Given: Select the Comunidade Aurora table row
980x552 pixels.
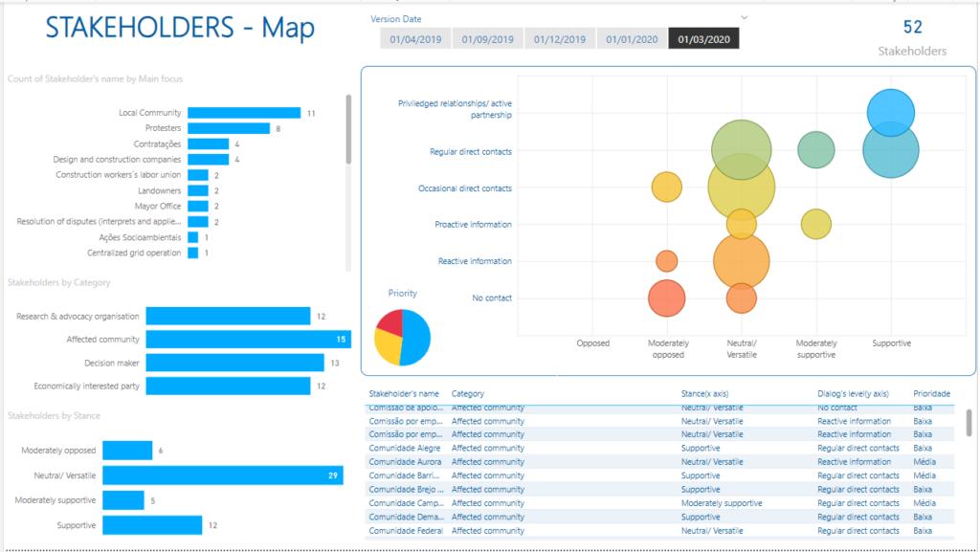Looking at the screenshot, I should coord(659,462).
